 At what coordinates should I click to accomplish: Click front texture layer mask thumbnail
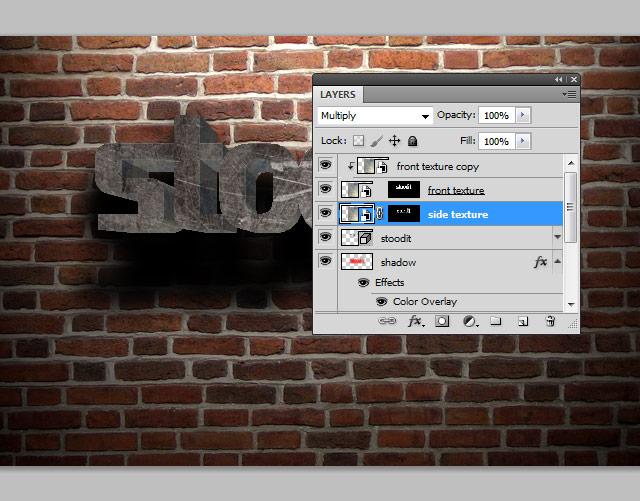[404, 190]
